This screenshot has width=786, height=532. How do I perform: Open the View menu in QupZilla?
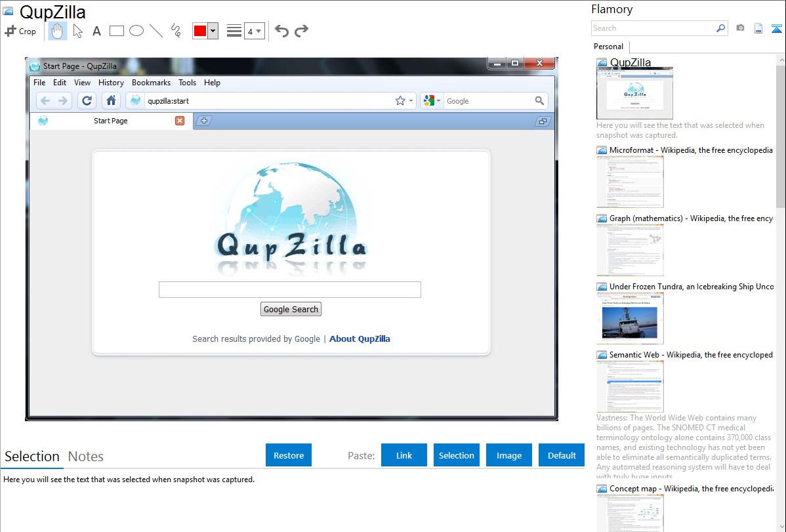pos(82,83)
